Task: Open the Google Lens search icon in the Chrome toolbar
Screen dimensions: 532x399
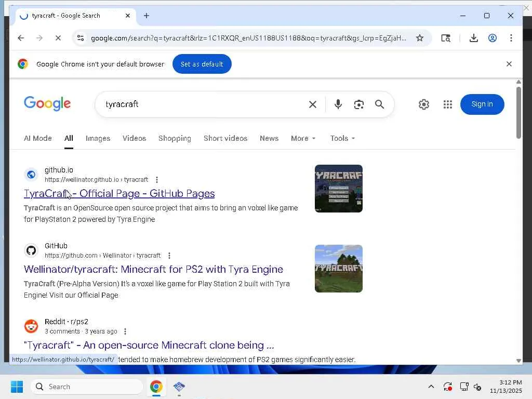Action: point(446,38)
